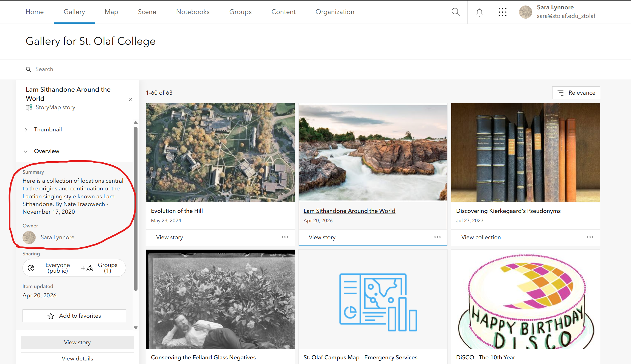Screen dimensions: 631x364
Task: Click the sara@stolaf.edu_stolaf username text
Action: (x=566, y=16)
